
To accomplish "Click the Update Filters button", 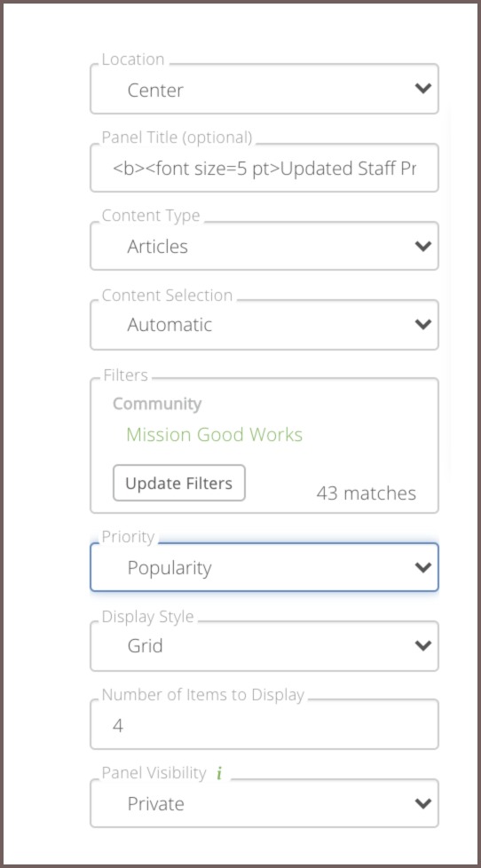I will (178, 484).
